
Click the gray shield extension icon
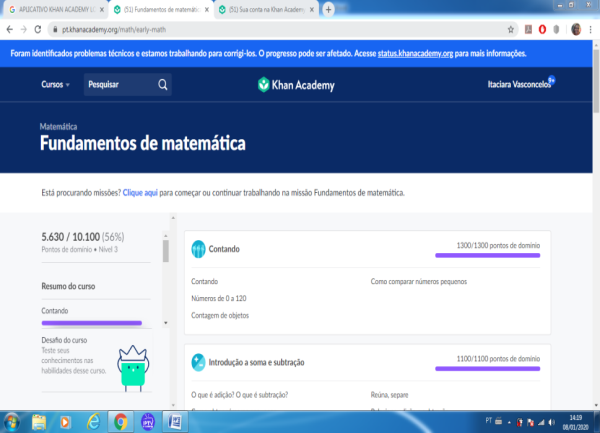[x=556, y=29]
